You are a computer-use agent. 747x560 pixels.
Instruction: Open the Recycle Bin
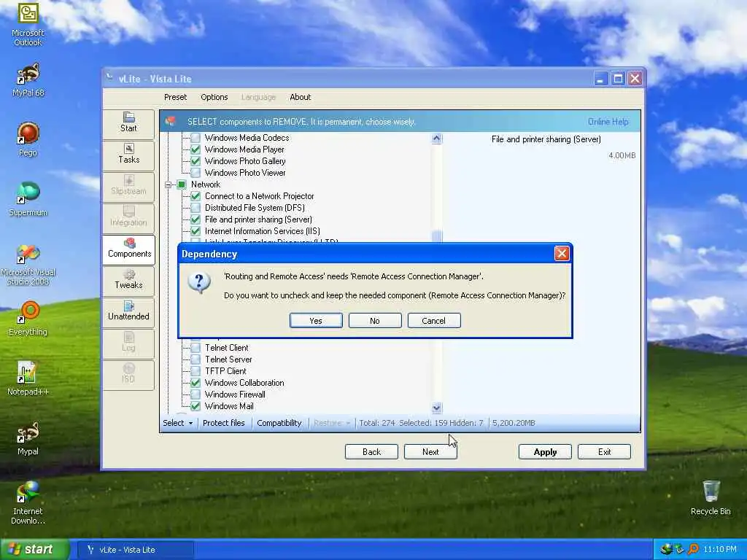point(711,497)
